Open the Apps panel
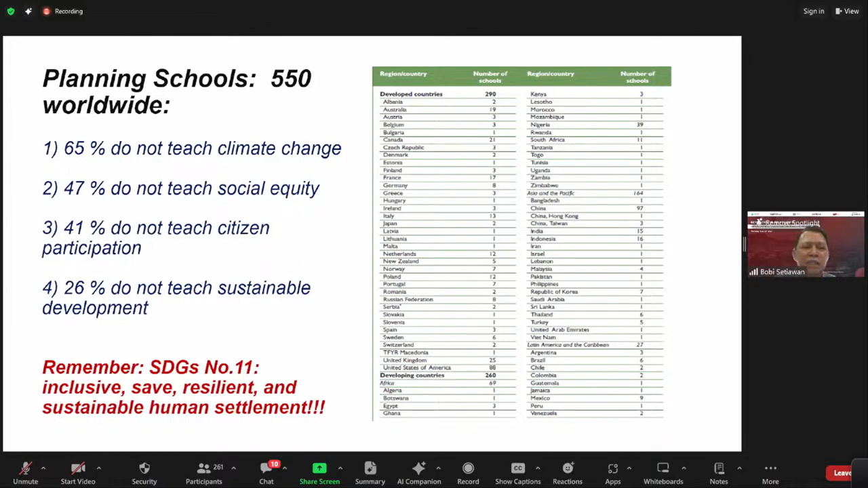Viewport: 868px width, 488px height. (613, 473)
